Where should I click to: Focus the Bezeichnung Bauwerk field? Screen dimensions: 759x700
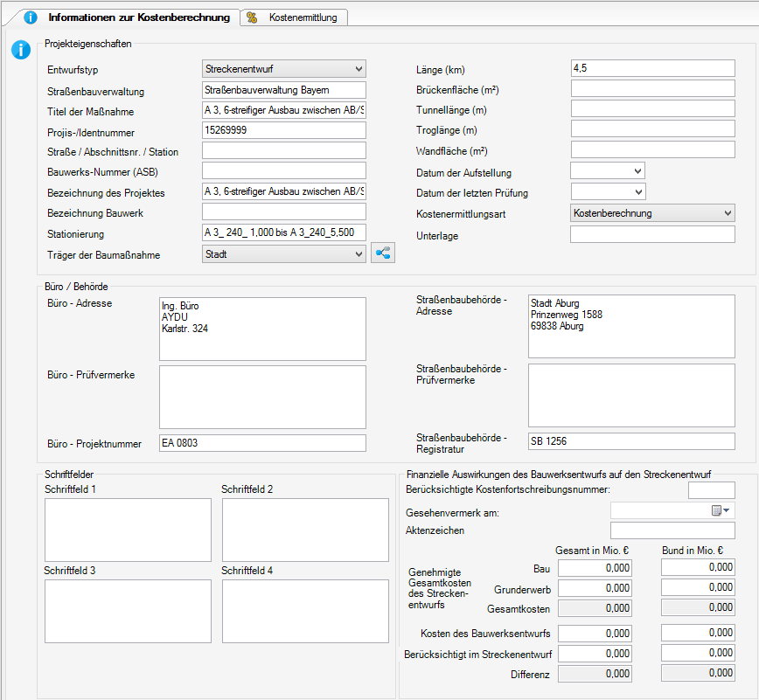coord(283,211)
